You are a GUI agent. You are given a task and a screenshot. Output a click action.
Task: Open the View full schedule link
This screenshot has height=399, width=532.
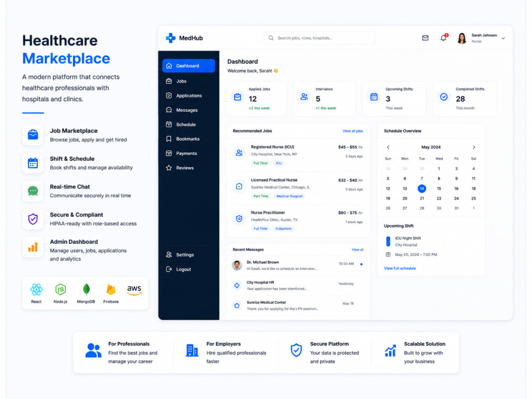click(x=400, y=268)
